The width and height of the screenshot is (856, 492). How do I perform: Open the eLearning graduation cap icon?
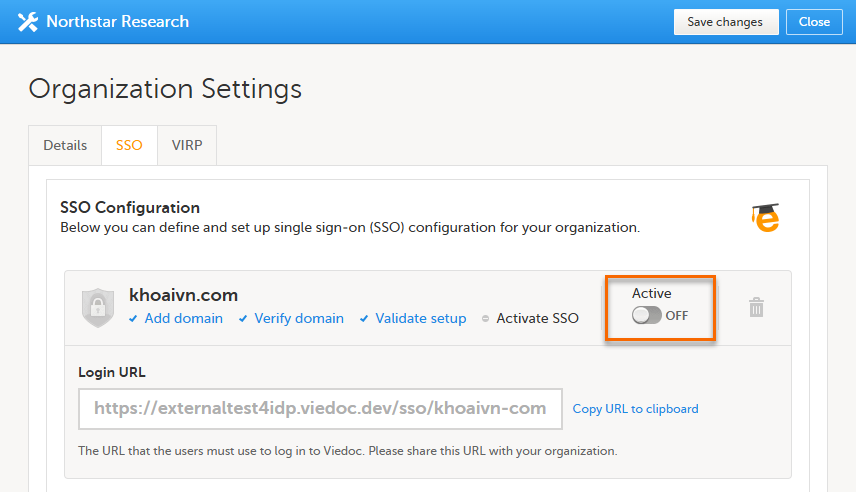pos(766,218)
